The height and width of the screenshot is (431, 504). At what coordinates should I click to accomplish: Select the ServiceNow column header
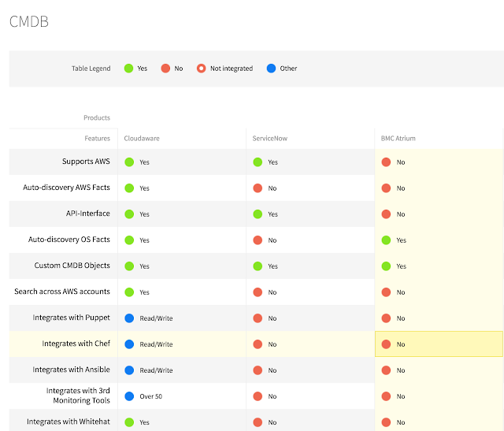[269, 138]
